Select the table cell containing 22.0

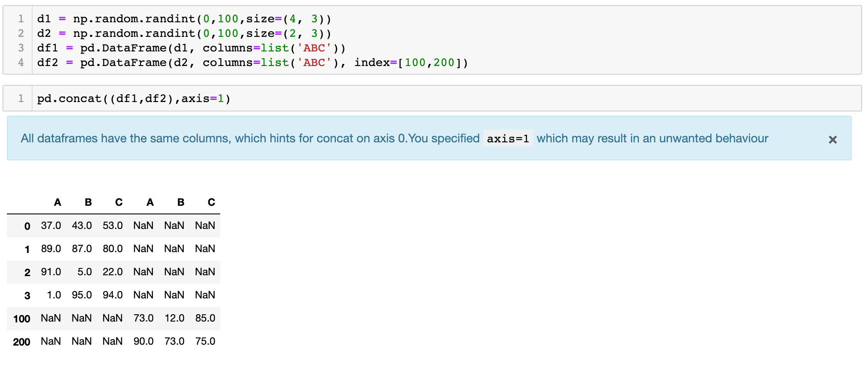click(113, 272)
